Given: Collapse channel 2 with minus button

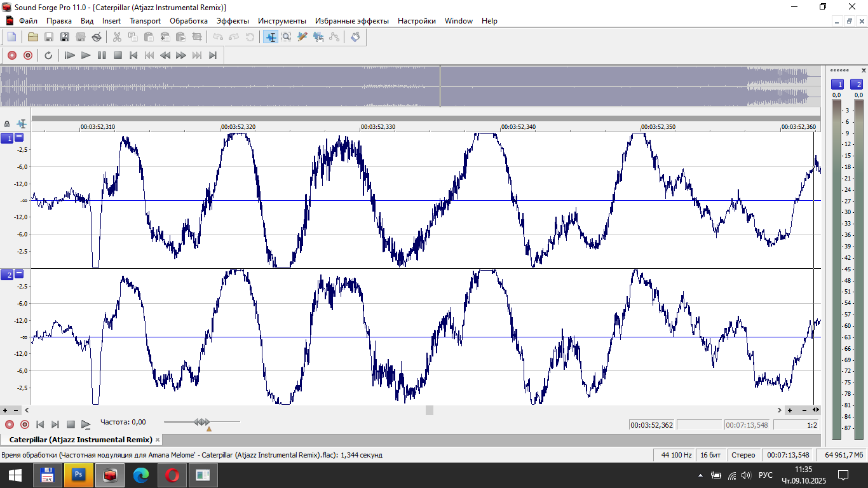Looking at the screenshot, I should [x=19, y=274].
